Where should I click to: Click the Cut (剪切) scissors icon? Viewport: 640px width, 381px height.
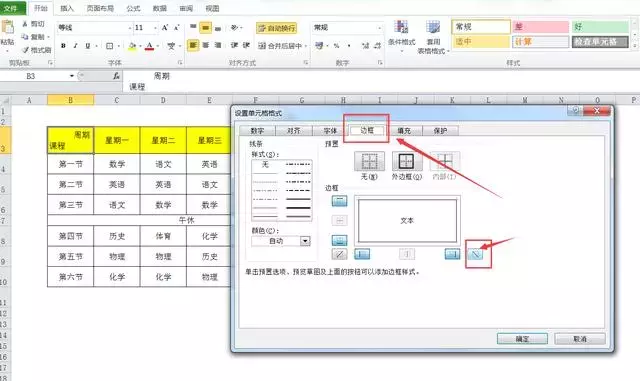pyautogui.click(x=25, y=24)
